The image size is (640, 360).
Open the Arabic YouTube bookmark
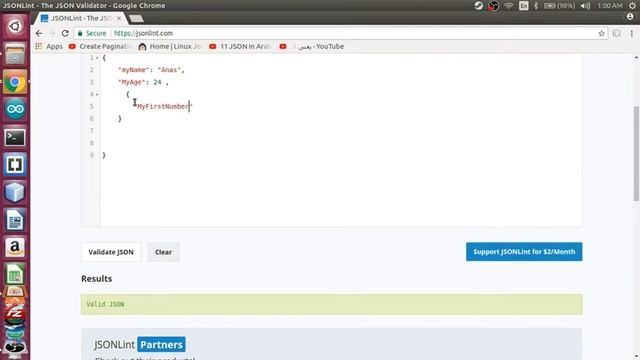pos(312,47)
